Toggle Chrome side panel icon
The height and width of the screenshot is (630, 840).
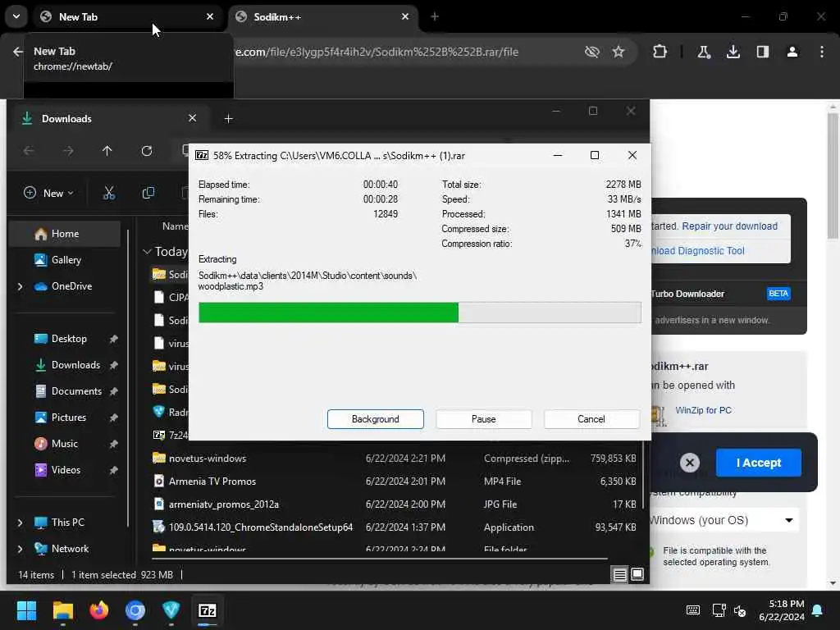coord(762,52)
